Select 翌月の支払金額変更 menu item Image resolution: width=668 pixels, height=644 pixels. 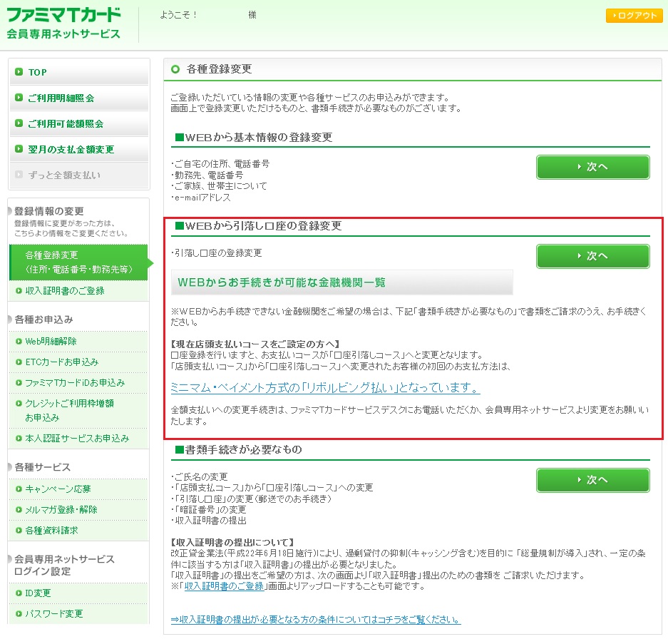(x=79, y=149)
